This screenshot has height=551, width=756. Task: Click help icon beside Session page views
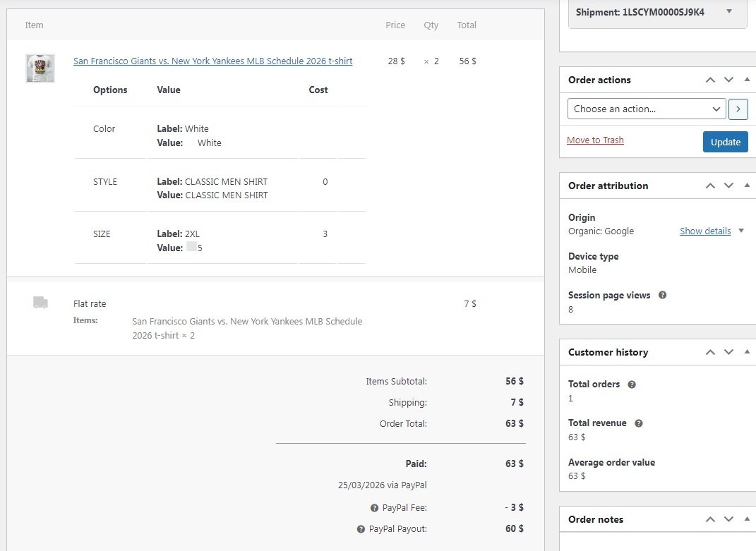pyautogui.click(x=663, y=296)
